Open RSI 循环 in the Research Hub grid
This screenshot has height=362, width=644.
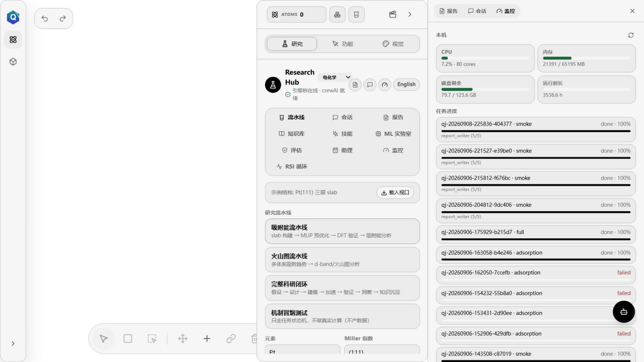[292, 166]
